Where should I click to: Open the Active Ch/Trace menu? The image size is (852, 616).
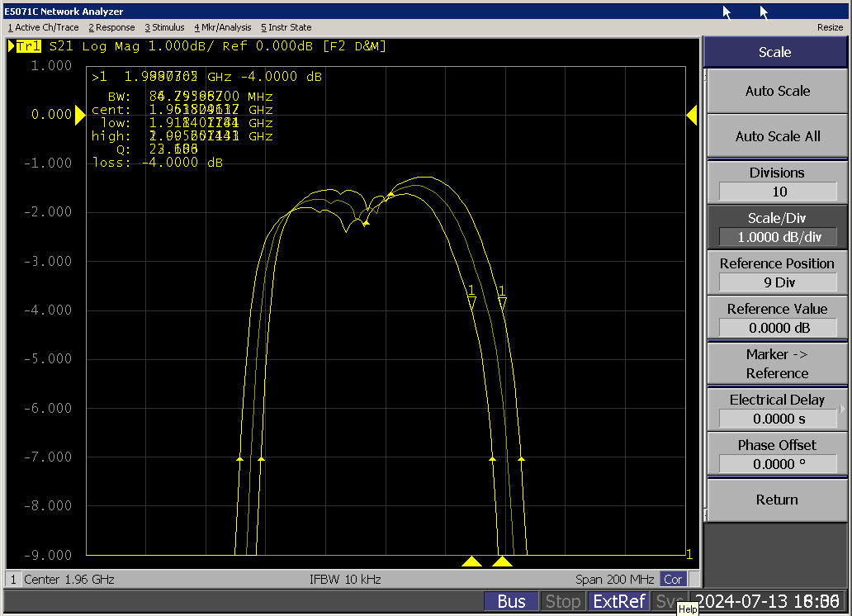[43, 27]
